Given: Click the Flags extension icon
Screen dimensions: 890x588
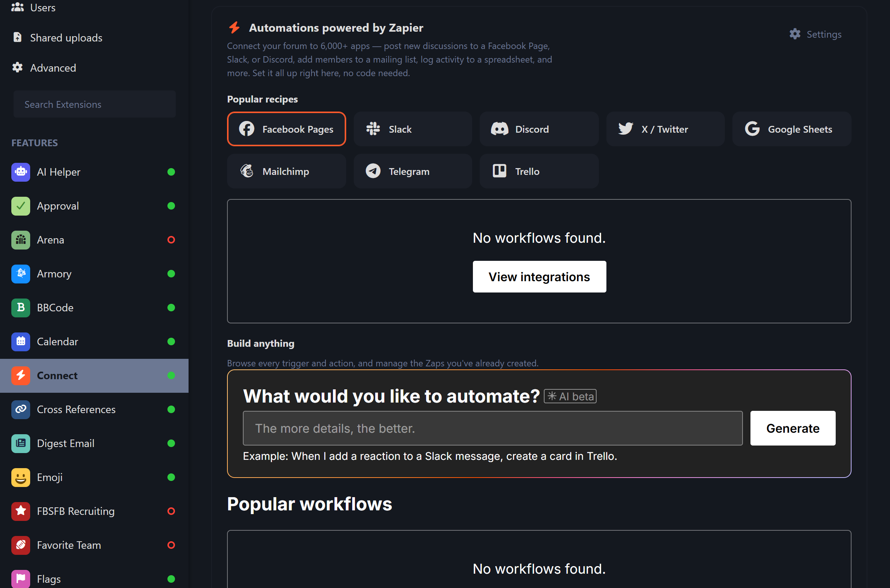Looking at the screenshot, I should click(x=21, y=579).
